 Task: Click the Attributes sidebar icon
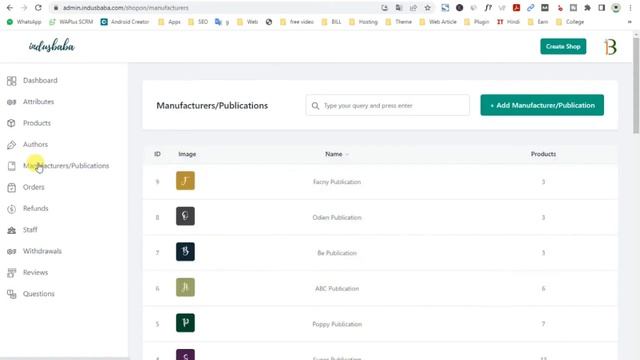click(x=11, y=102)
